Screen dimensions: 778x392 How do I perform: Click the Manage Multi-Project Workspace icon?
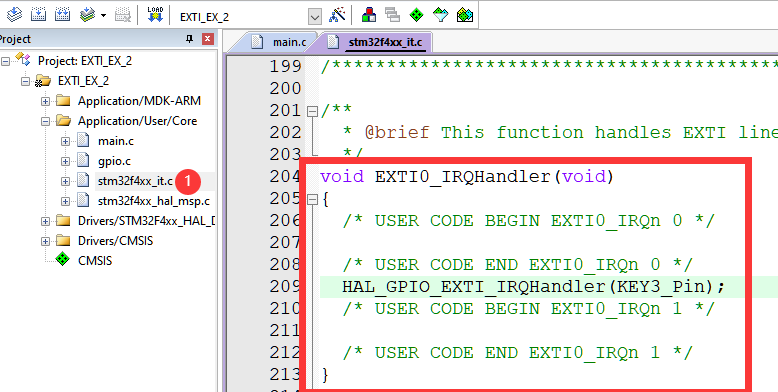(x=392, y=14)
